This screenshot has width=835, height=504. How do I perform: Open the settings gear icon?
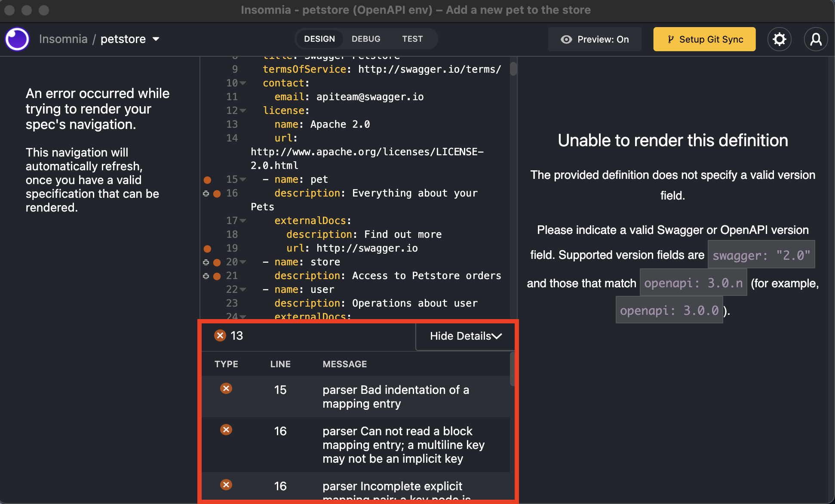coord(780,39)
